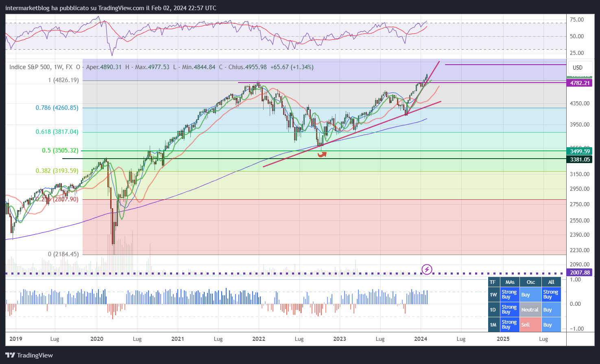This screenshot has height=364, width=600.
Task: Click the 2025 label on time axis
Action: click(503, 339)
